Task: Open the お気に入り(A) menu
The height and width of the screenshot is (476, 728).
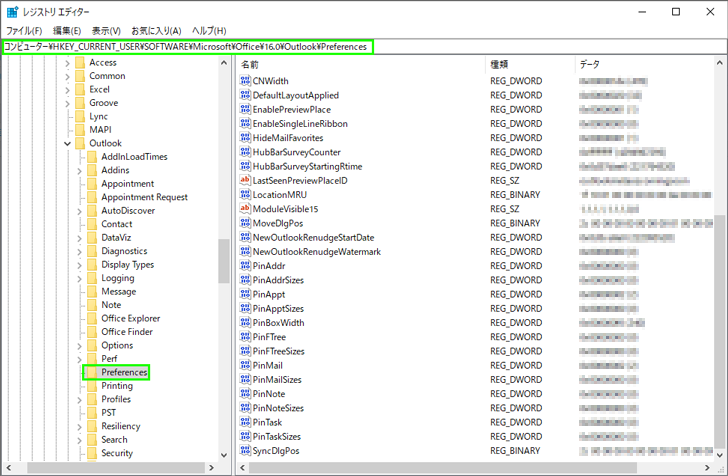Action: 156,31
